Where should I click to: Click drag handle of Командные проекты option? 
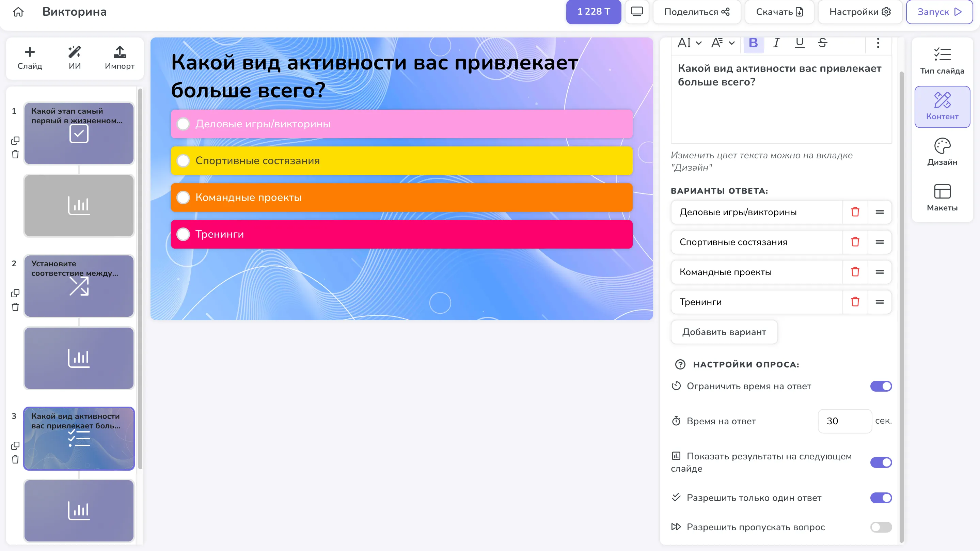pos(879,272)
